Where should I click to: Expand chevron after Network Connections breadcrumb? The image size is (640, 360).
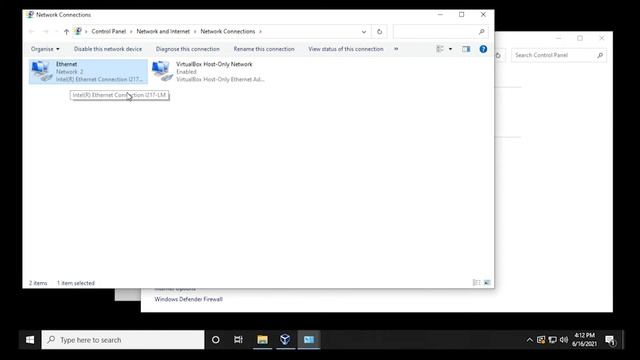260,31
